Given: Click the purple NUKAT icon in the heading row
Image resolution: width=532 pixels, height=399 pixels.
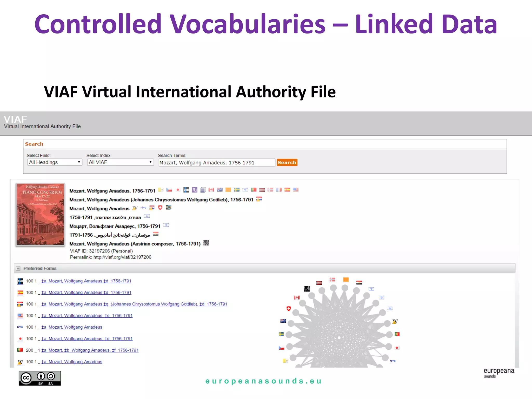Looking at the screenshot, I should coord(195,190).
